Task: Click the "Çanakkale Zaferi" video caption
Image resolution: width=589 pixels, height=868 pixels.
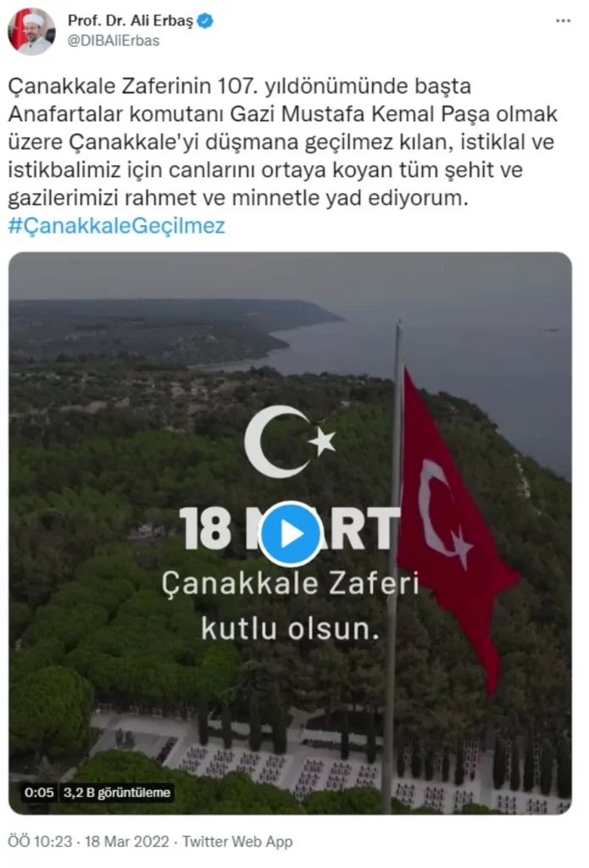Action: 290,583
